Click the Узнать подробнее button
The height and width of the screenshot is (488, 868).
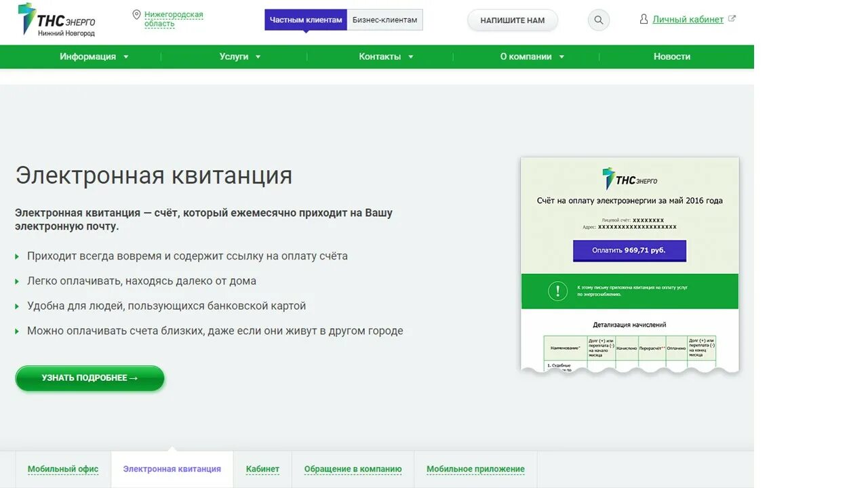90,378
